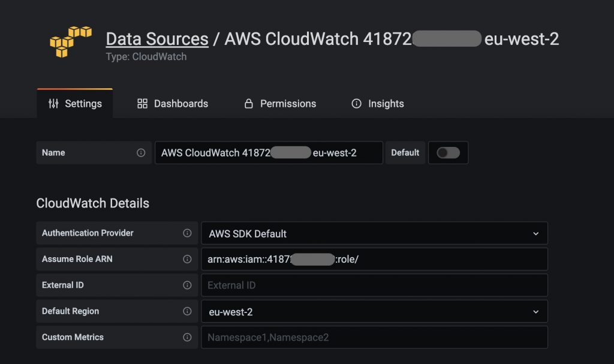This screenshot has width=614, height=364.
Task: Click the 'External ID' field label
Action: [x=62, y=285]
